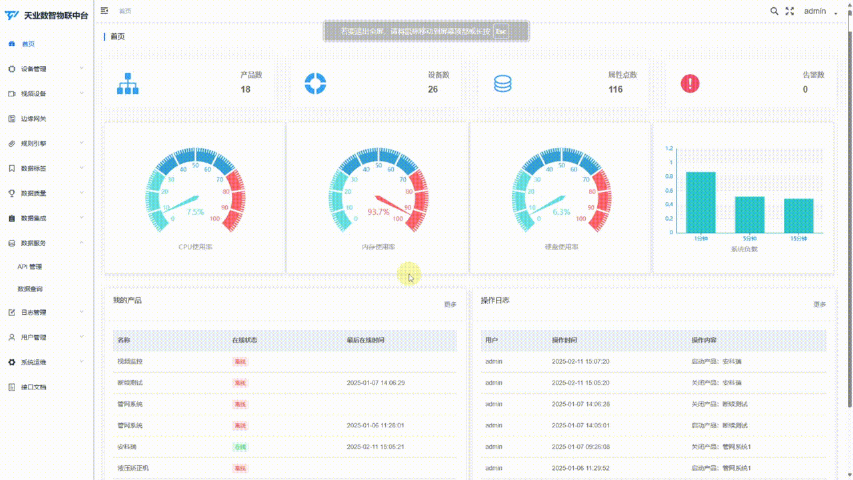Click the property points database icon

[x=503, y=83]
